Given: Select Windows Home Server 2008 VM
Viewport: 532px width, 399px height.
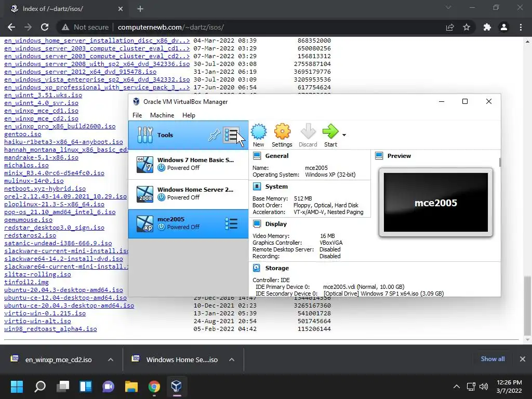Looking at the screenshot, I should click(x=188, y=194).
